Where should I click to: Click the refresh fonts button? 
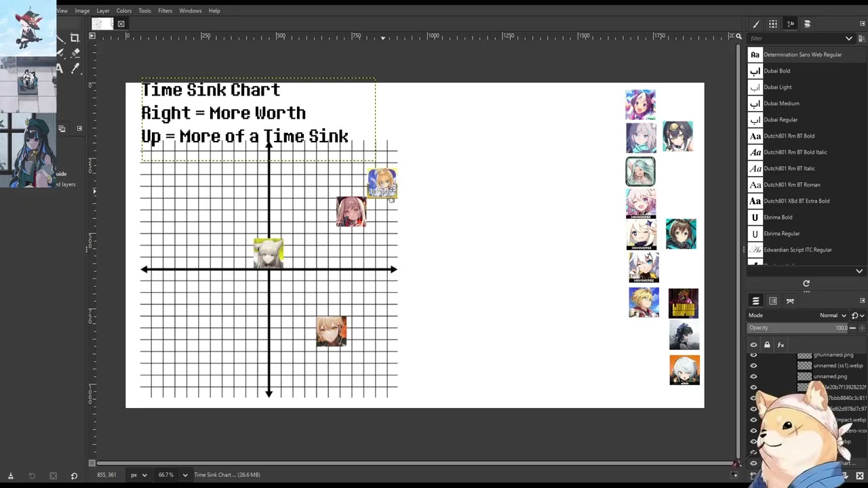(x=806, y=283)
